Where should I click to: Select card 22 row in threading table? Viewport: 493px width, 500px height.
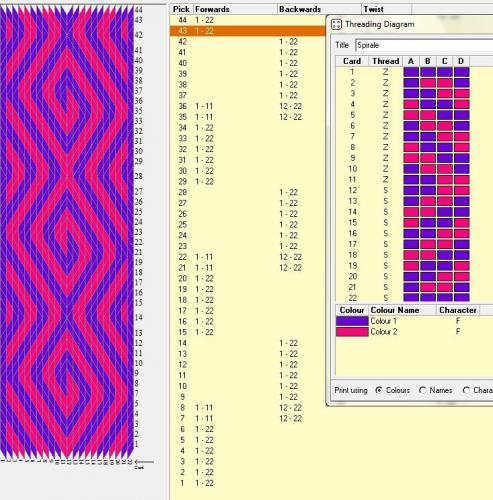(x=403, y=298)
